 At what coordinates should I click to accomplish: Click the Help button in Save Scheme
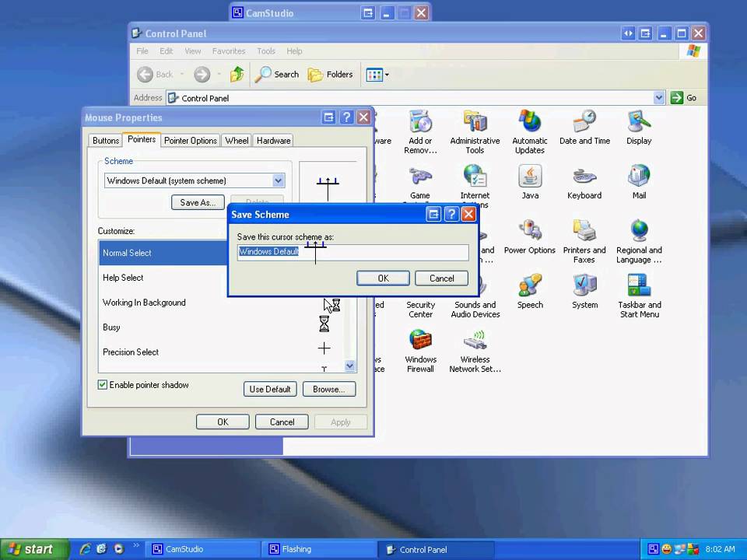pyautogui.click(x=451, y=215)
